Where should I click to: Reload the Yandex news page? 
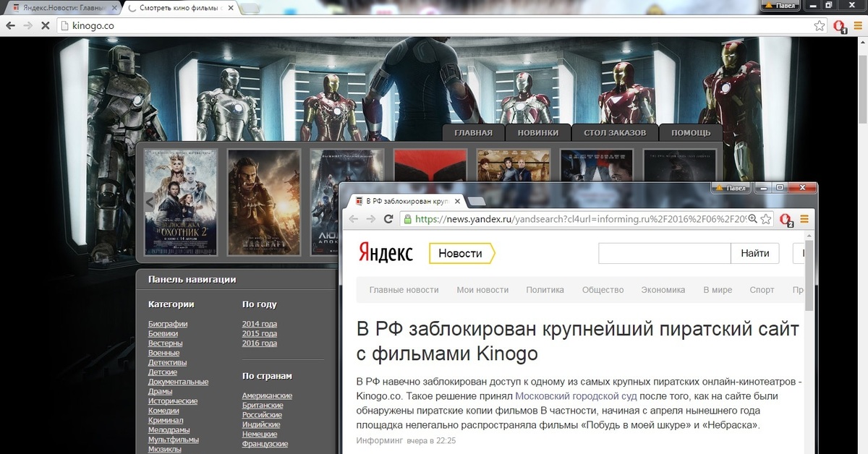tap(388, 219)
